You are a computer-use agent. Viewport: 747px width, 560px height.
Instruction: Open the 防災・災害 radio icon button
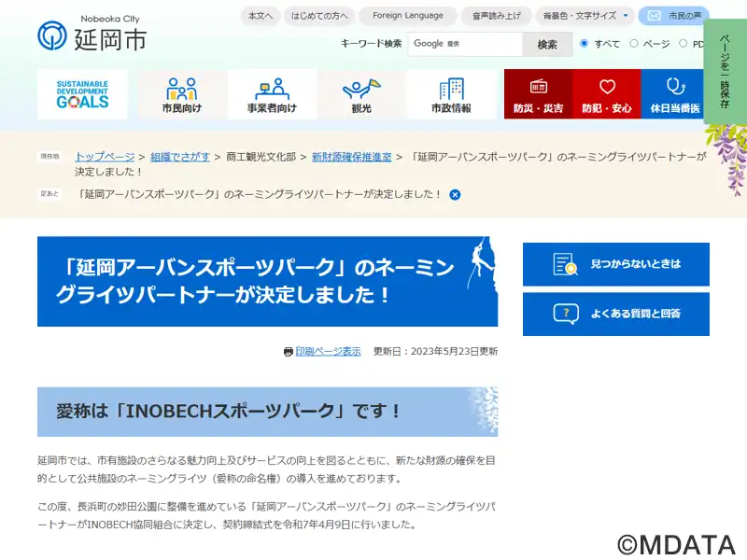click(x=539, y=94)
